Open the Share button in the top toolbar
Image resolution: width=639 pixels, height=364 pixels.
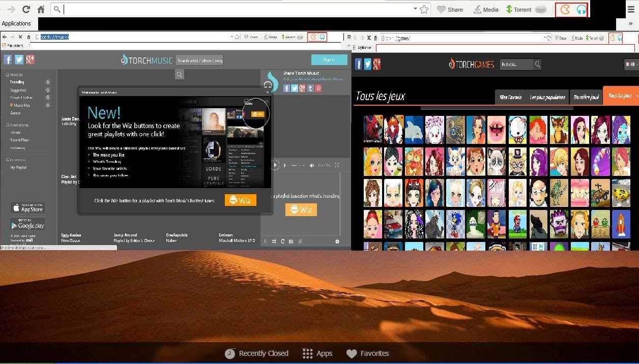click(450, 10)
